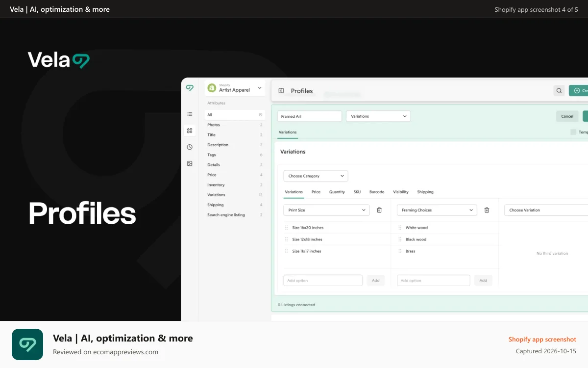Select Tags attribute filter
588x368 pixels.
235,155
